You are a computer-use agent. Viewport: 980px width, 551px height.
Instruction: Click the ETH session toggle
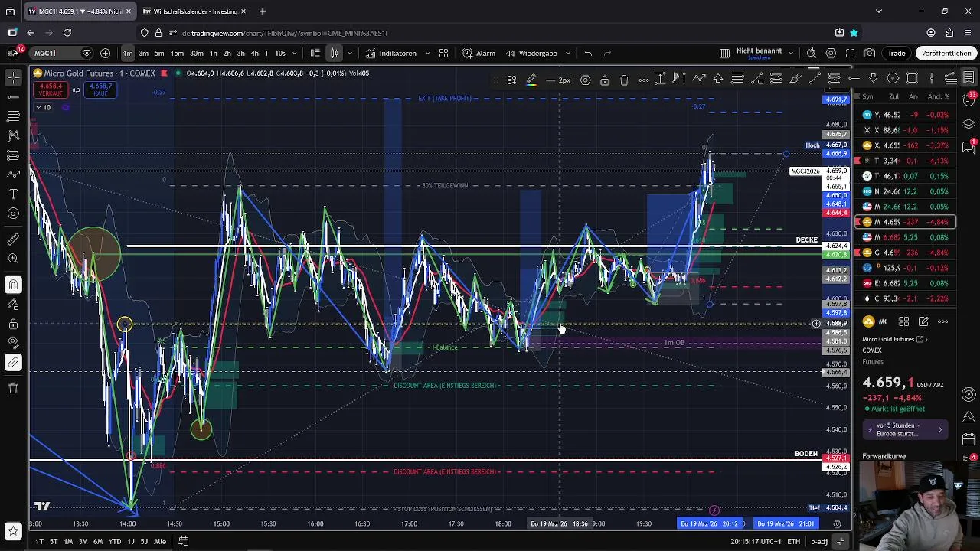tap(794, 541)
